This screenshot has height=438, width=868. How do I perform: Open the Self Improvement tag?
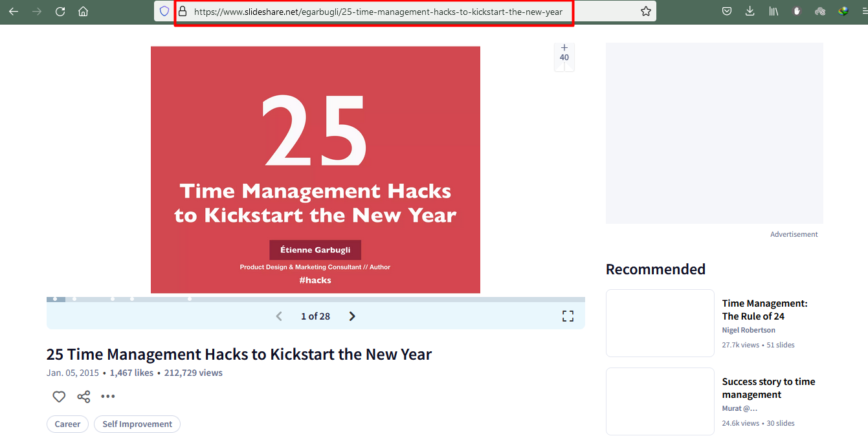tap(137, 424)
